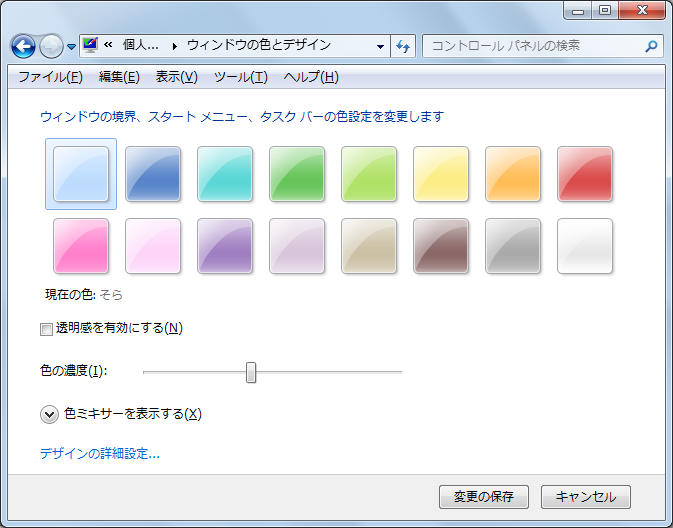Viewport: 673px width, 528px height.
Task: Enable 透明感を有効にする checkbox
Action: pyautogui.click(x=46, y=329)
